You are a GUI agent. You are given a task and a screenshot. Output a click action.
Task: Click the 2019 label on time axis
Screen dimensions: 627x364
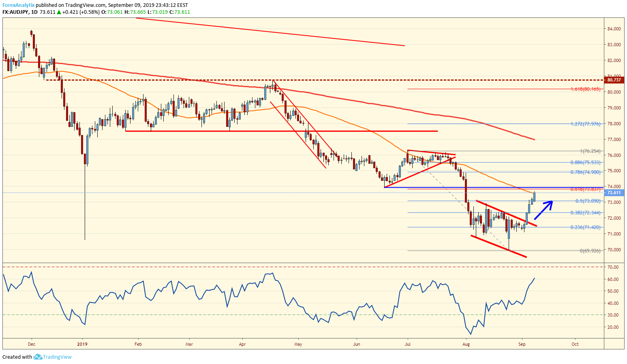pyautogui.click(x=83, y=344)
